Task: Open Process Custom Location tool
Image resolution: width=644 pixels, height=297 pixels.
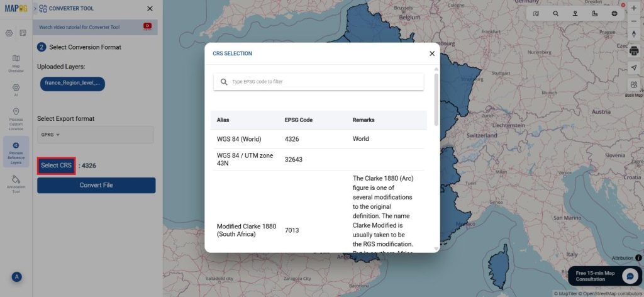Action: (16, 117)
